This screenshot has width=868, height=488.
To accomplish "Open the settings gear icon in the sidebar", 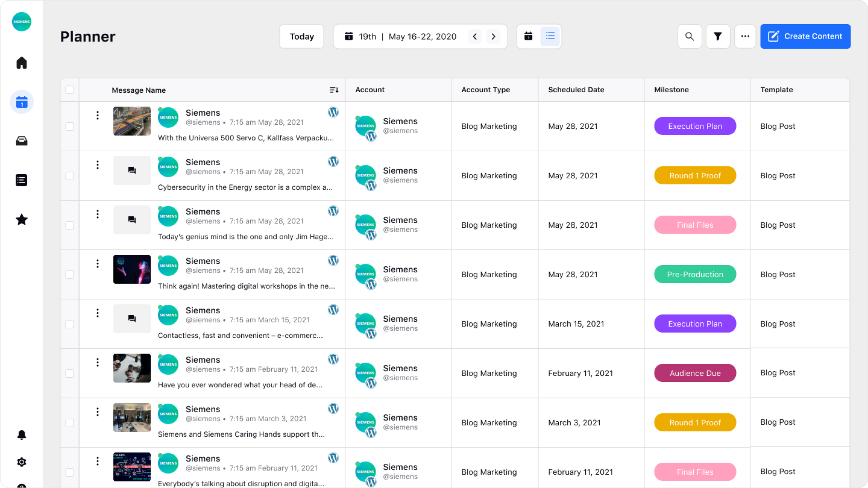I will pos(22,462).
